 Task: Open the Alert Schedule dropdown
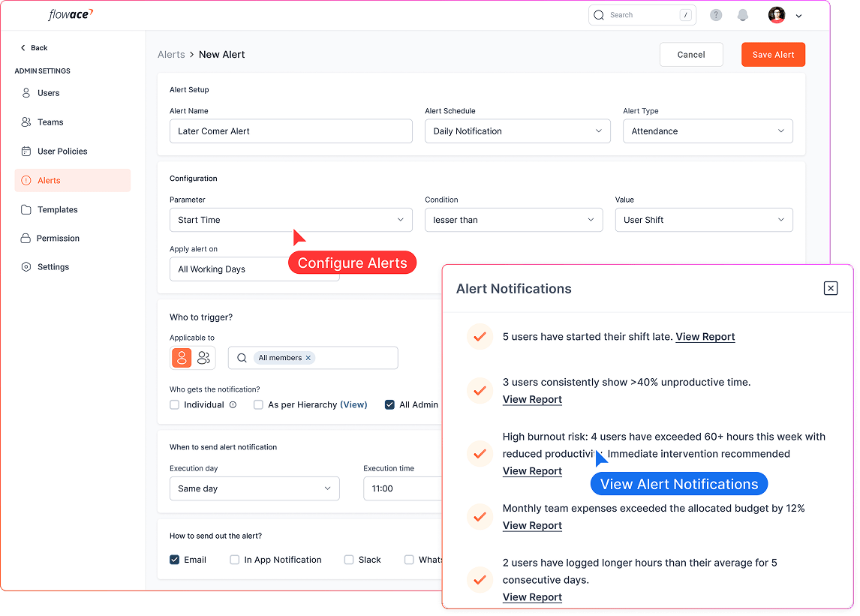coord(518,131)
